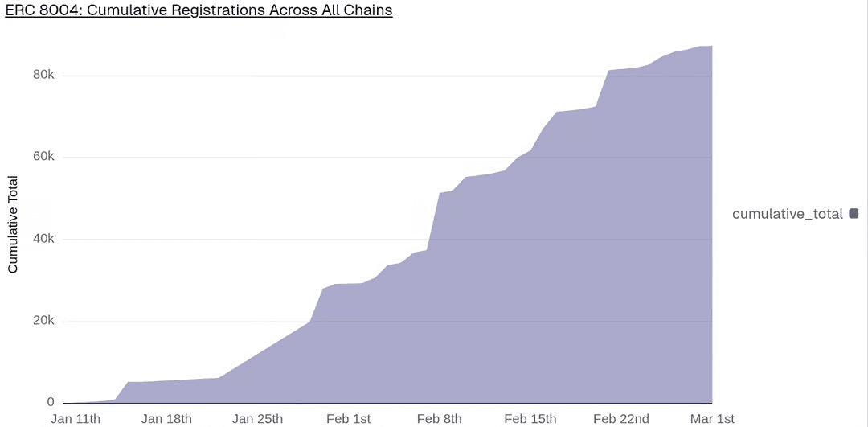Select the Jan 18th date label

coord(166,419)
